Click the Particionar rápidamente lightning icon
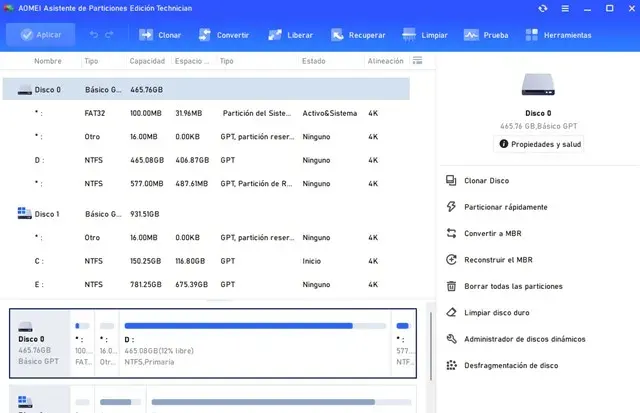This screenshot has width=640, height=413. click(451, 206)
